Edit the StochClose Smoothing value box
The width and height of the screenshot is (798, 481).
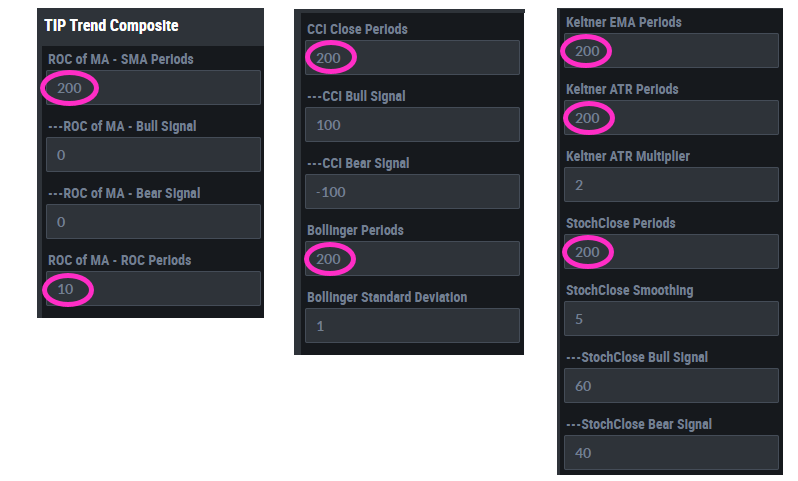(670, 319)
